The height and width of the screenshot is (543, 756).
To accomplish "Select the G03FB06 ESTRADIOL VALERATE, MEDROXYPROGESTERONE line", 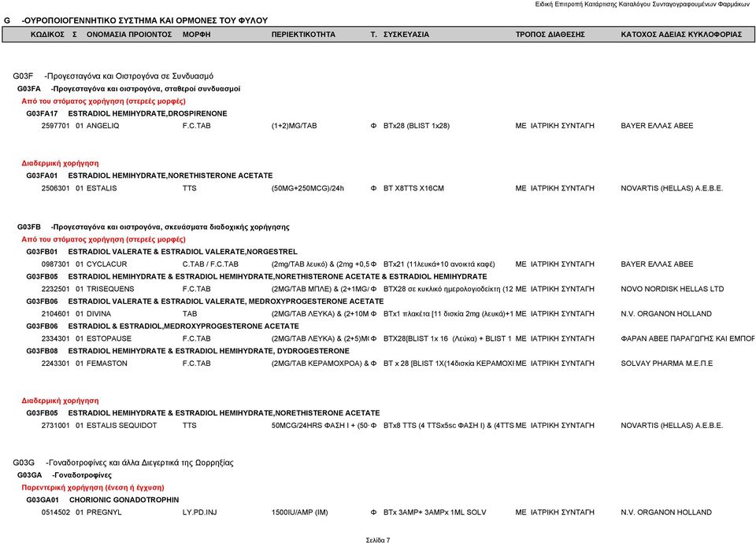I will click(205, 301).
